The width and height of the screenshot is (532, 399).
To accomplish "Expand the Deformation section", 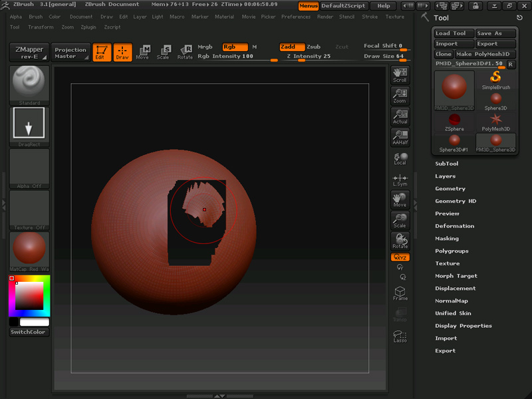I will 454,226.
